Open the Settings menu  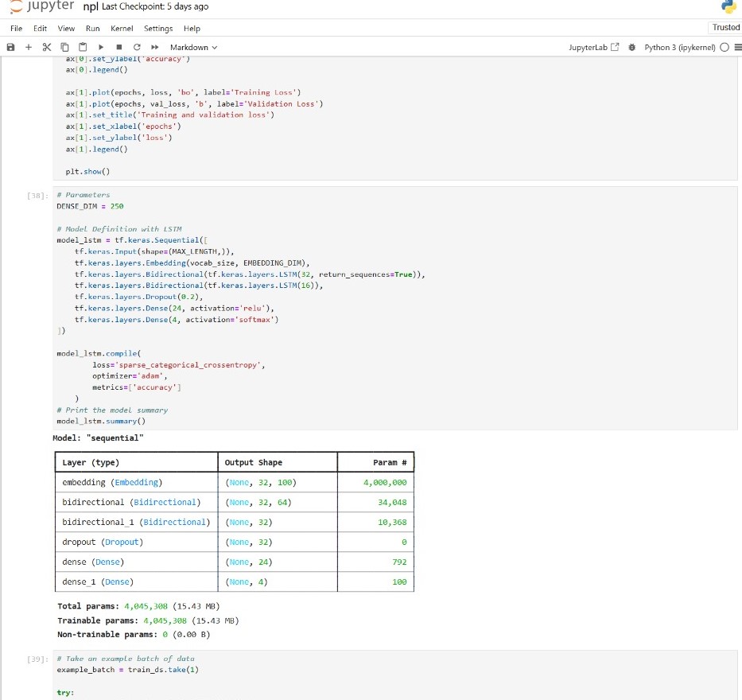(158, 29)
